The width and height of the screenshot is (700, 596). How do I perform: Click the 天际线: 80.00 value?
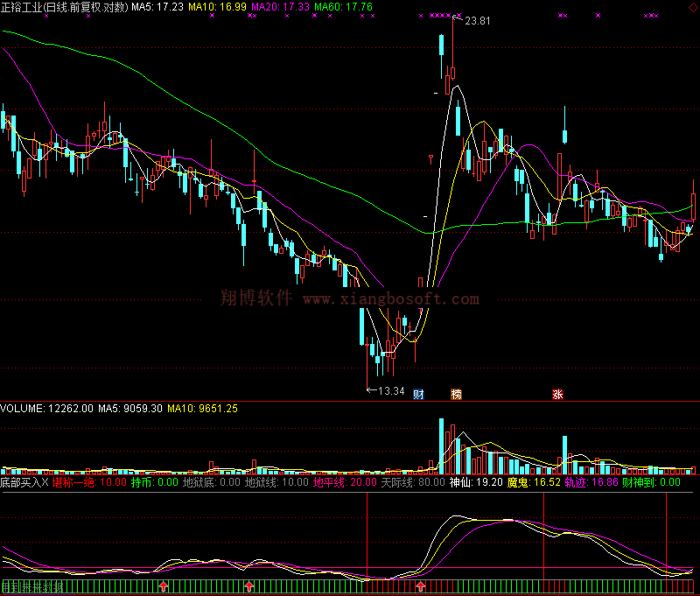(x=413, y=482)
